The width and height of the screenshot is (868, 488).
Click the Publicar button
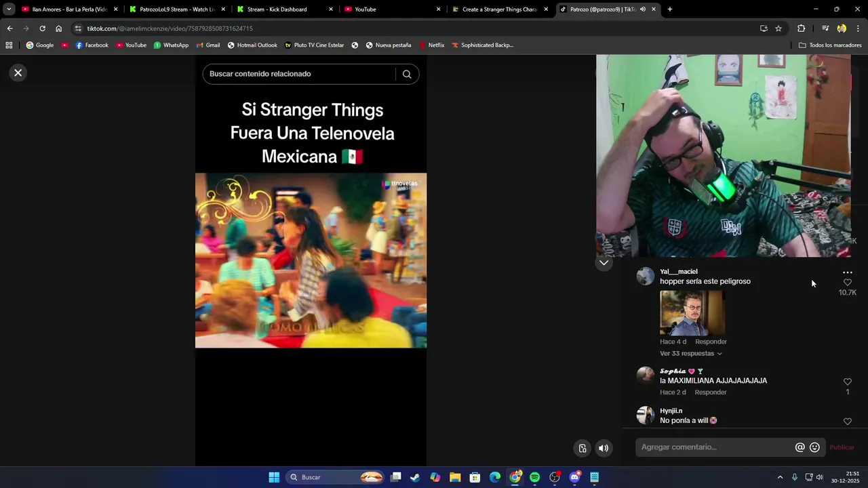pos(842,447)
